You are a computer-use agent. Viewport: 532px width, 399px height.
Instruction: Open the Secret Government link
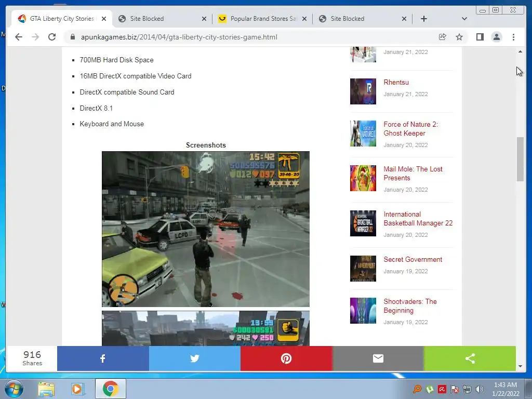pos(413,259)
